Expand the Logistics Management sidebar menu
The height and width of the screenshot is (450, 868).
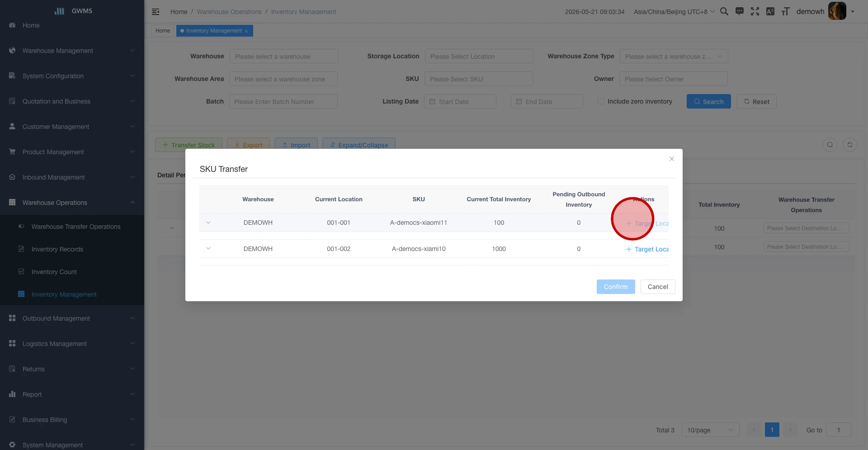click(72, 344)
